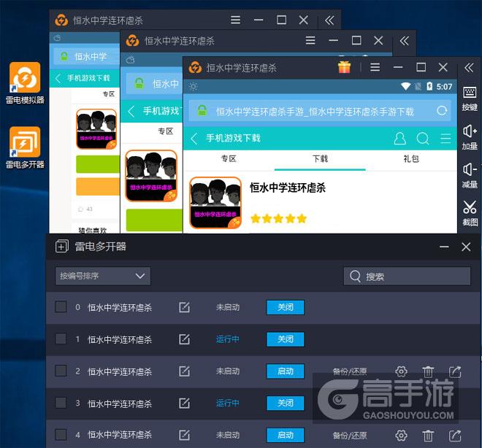Click the green button in the middle emulator window

pos(154,220)
